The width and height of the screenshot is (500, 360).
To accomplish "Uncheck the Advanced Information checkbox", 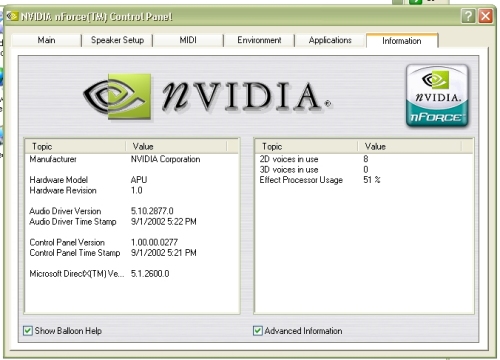I will point(258,331).
